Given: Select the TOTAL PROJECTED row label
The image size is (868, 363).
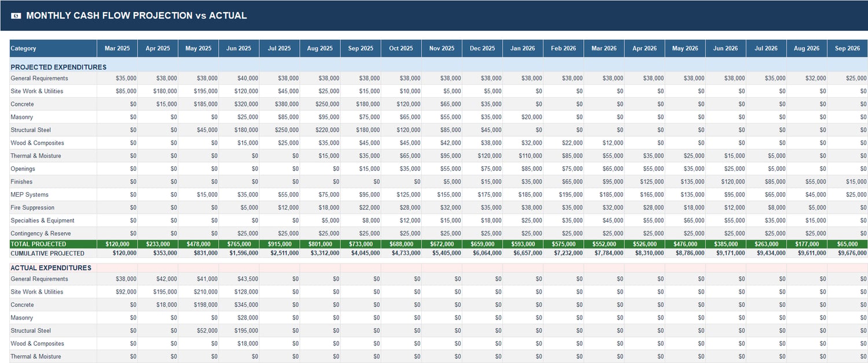Looking at the screenshot, I should [x=38, y=244].
